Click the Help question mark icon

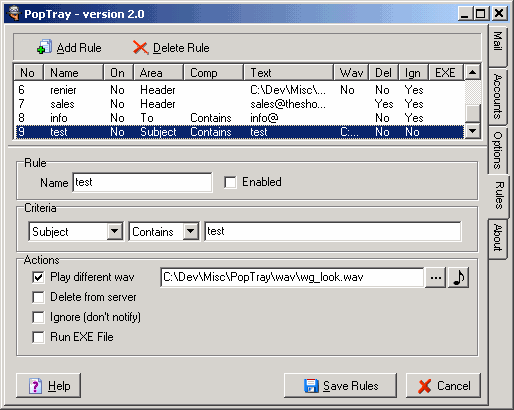click(x=35, y=386)
